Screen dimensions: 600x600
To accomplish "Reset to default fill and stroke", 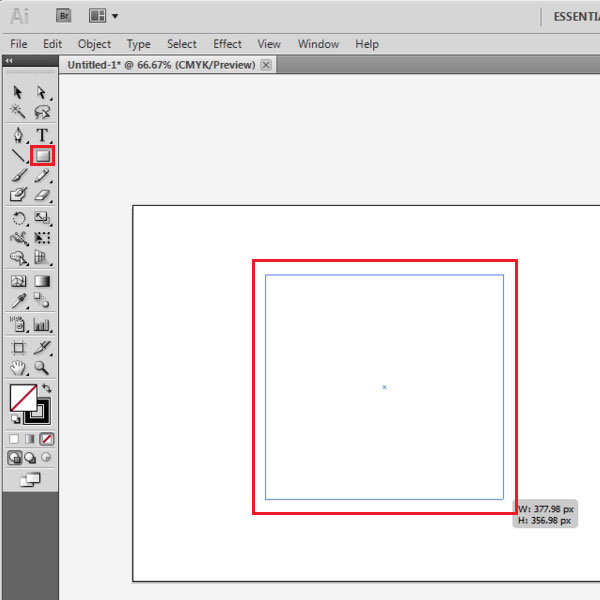I will 15,419.
